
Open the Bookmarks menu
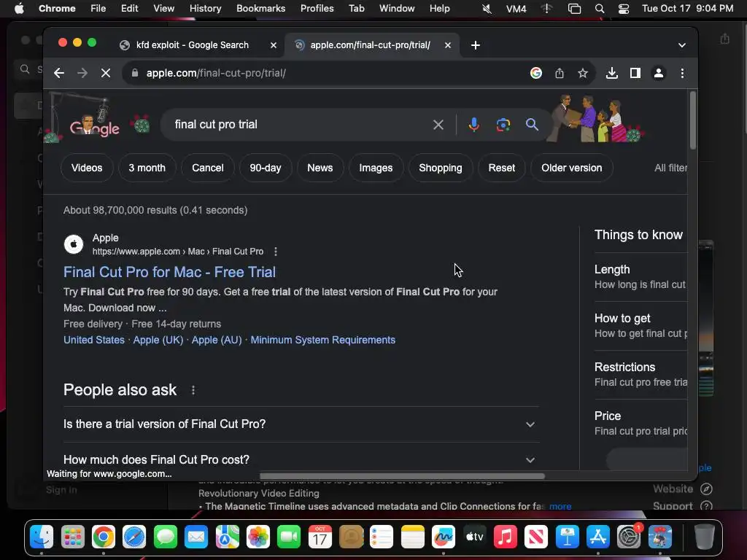[260, 9]
